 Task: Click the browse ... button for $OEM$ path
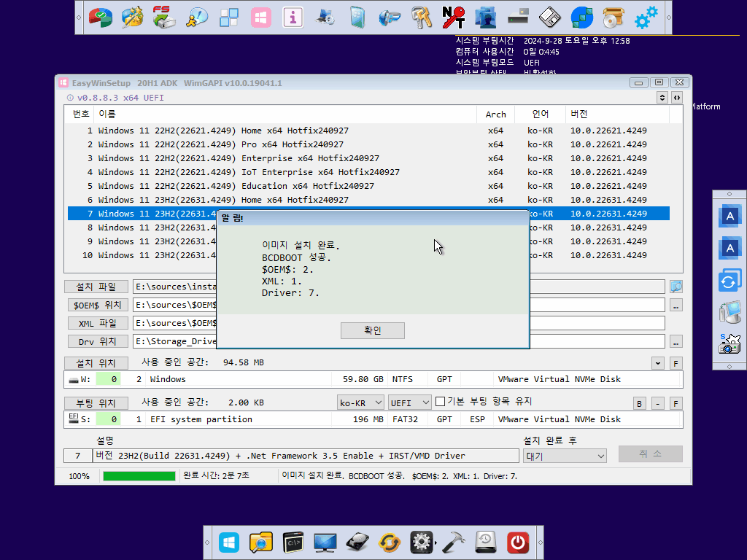click(x=676, y=306)
